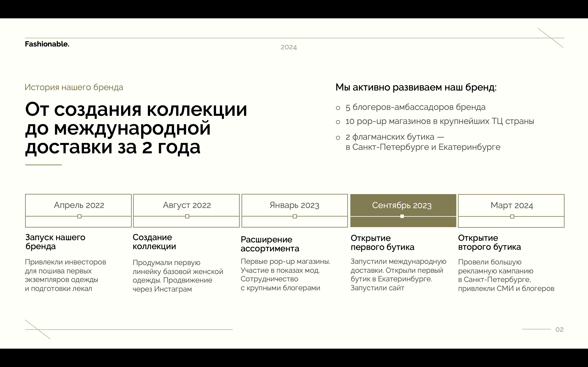Click the Январь 2023 date label
Screen dimensions: 588x367
tap(294, 205)
